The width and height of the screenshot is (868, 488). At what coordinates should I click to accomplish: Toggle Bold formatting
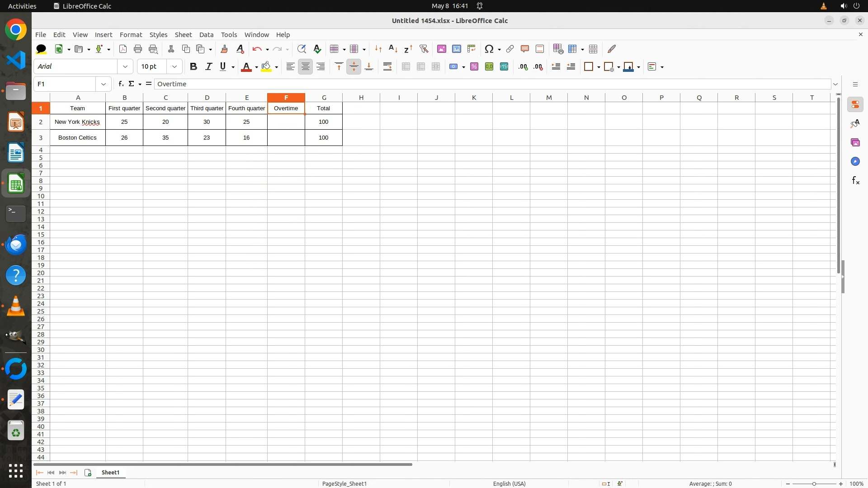pyautogui.click(x=193, y=66)
